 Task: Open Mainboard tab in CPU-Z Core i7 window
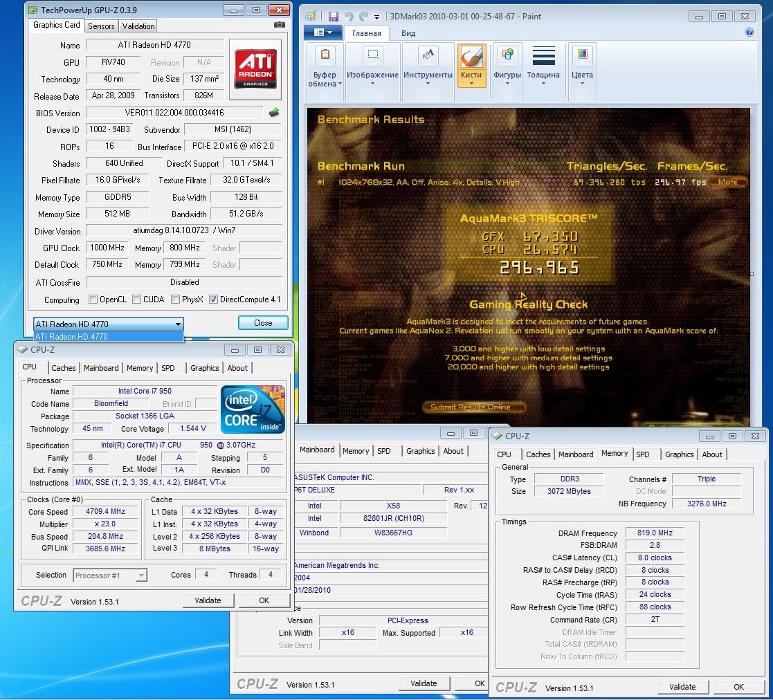click(x=101, y=368)
